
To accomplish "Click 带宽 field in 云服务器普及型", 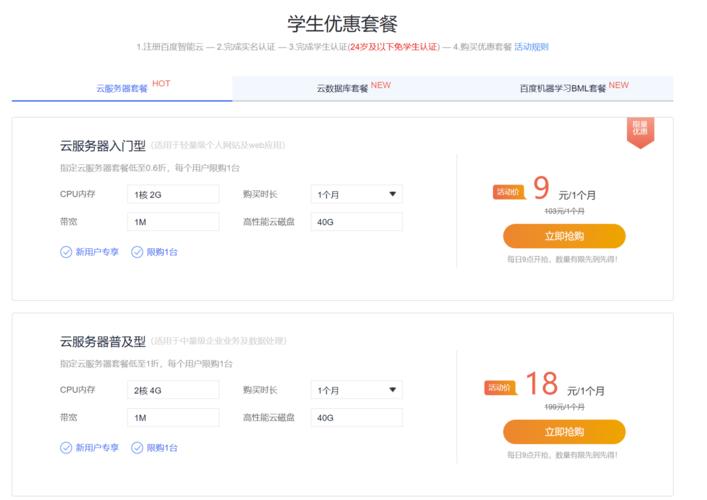I will coord(173,417).
